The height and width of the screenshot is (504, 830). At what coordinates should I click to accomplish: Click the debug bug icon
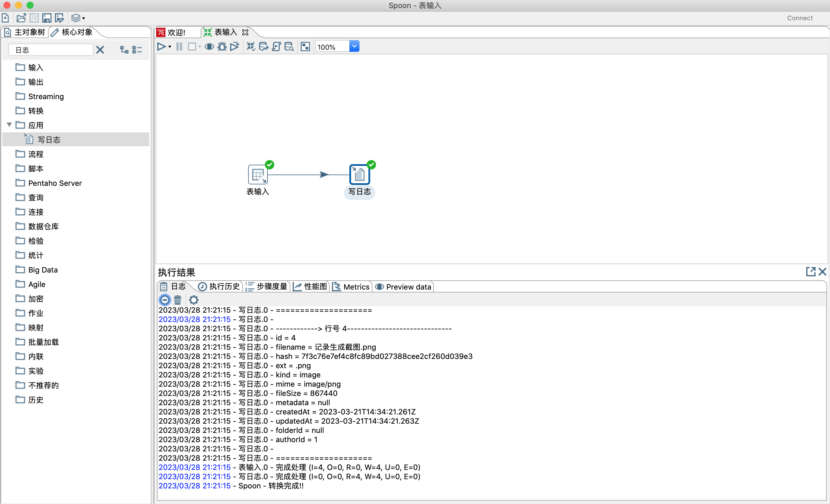222,47
